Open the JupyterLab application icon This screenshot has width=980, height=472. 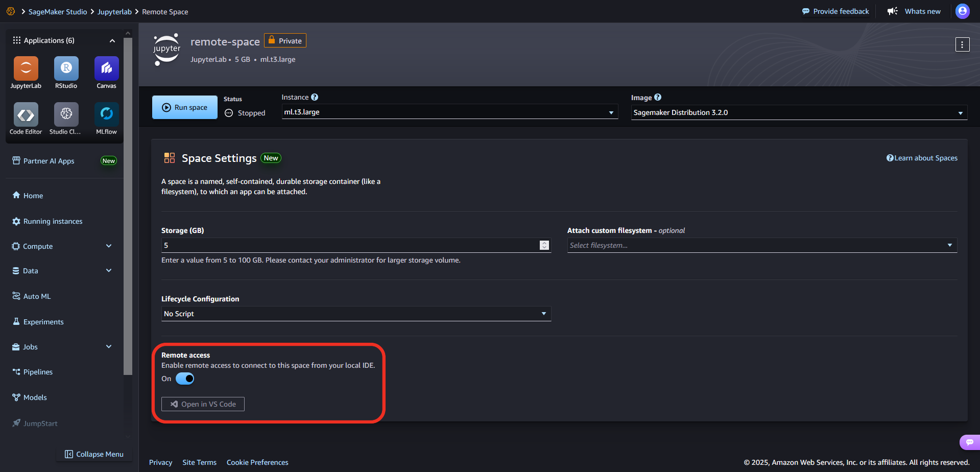pyautogui.click(x=26, y=68)
